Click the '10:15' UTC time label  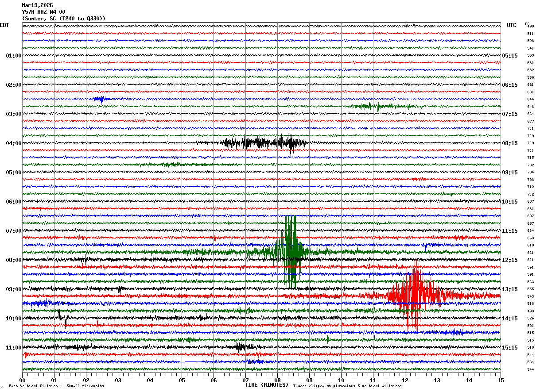click(x=510, y=202)
